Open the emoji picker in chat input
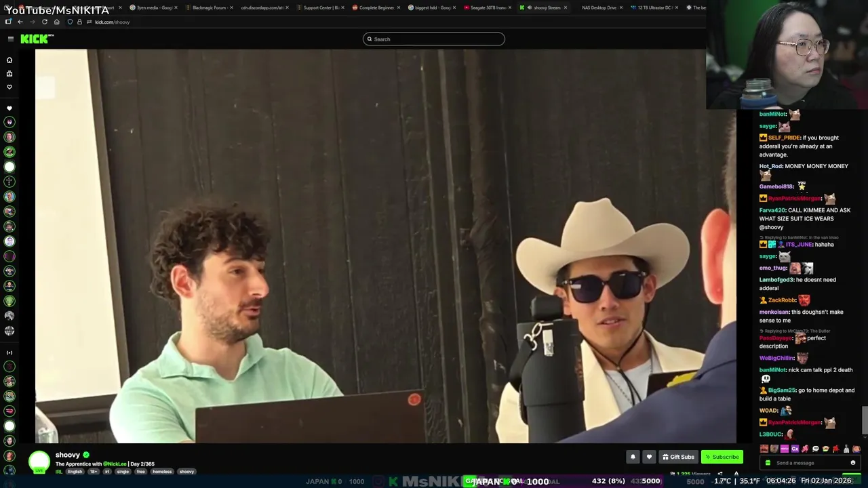868x488 pixels. click(x=852, y=463)
